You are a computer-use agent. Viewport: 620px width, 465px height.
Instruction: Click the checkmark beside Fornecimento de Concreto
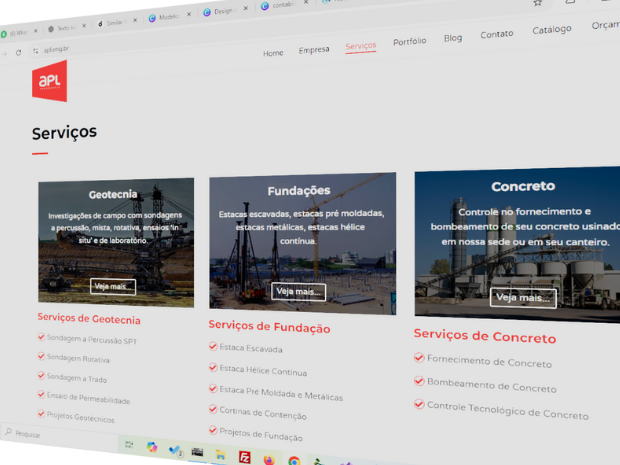[x=419, y=358]
